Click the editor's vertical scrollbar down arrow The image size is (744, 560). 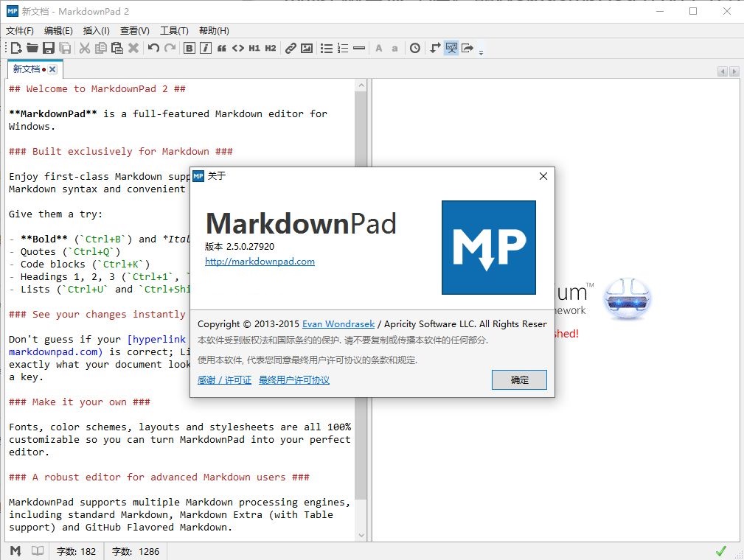click(x=361, y=536)
